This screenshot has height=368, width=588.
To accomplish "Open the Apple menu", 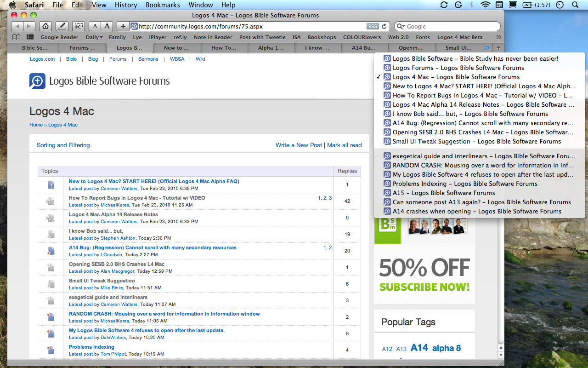I will tap(12, 5).
